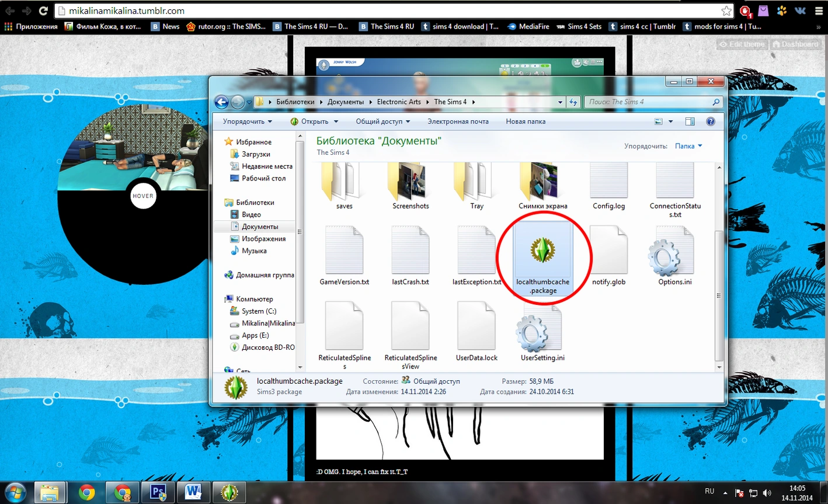This screenshot has width=828, height=504.
Task: Select the Tray folder
Action: click(477, 187)
